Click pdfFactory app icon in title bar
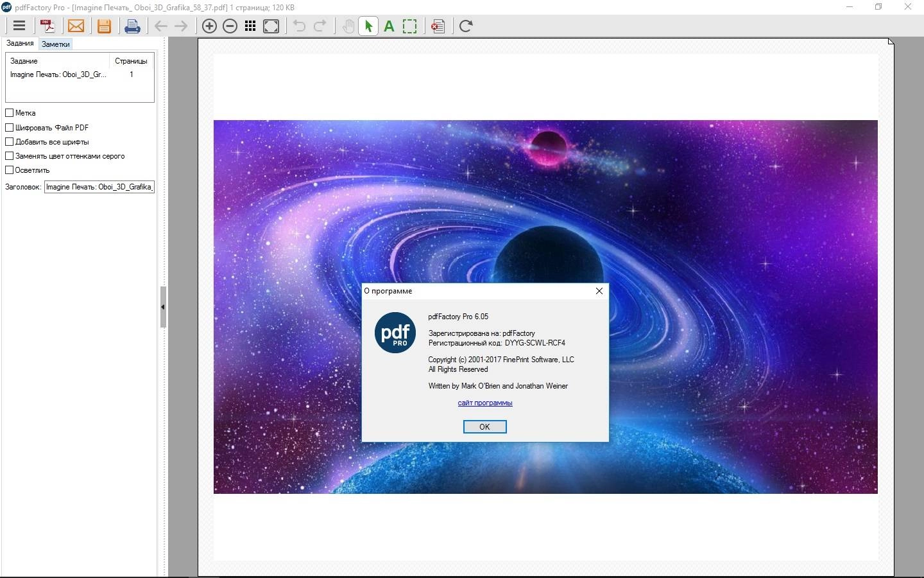This screenshot has width=924, height=578. click(6, 7)
